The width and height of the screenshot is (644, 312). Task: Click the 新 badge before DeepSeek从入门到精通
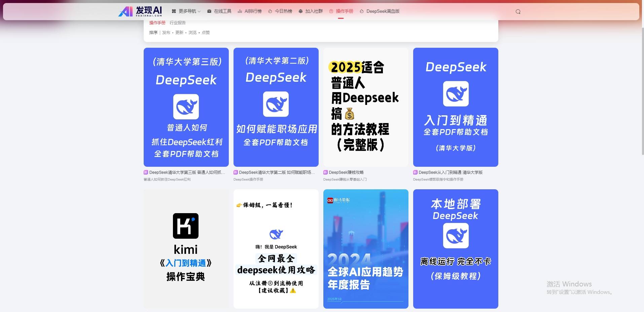click(415, 172)
